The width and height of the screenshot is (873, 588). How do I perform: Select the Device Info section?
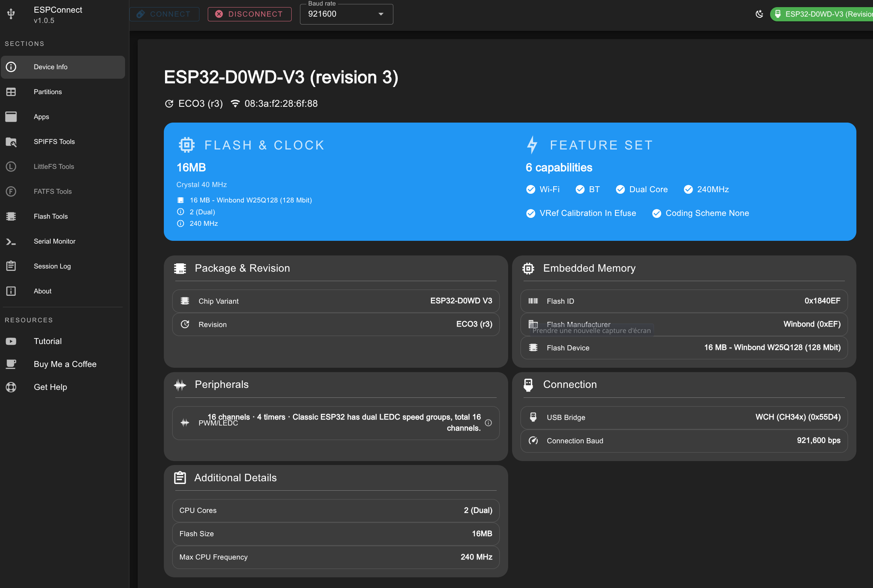point(51,67)
